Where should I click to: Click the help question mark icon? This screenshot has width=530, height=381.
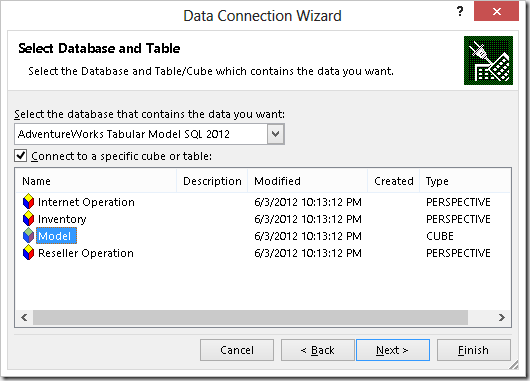point(460,11)
